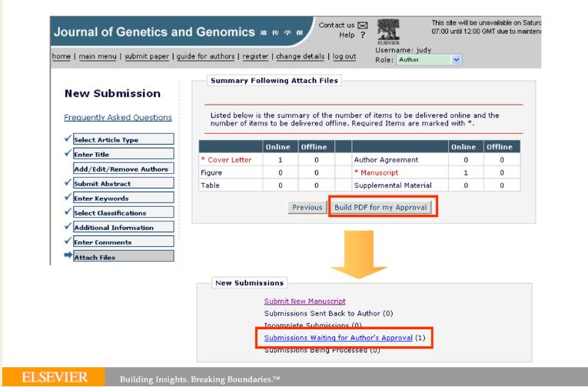Click the Figure row label
The height and width of the screenshot is (387, 588).
point(211,172)
